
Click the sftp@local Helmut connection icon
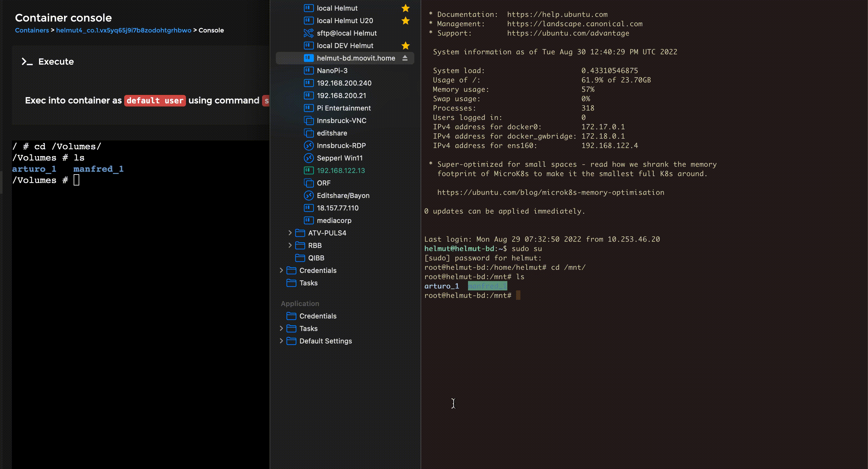(x=308, y=33)
